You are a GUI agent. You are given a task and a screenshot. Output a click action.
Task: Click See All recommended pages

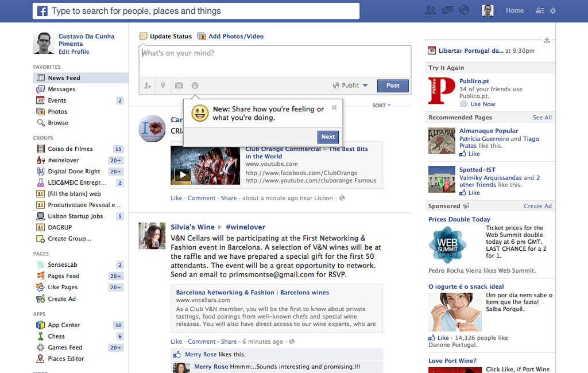tap(542, 117)
